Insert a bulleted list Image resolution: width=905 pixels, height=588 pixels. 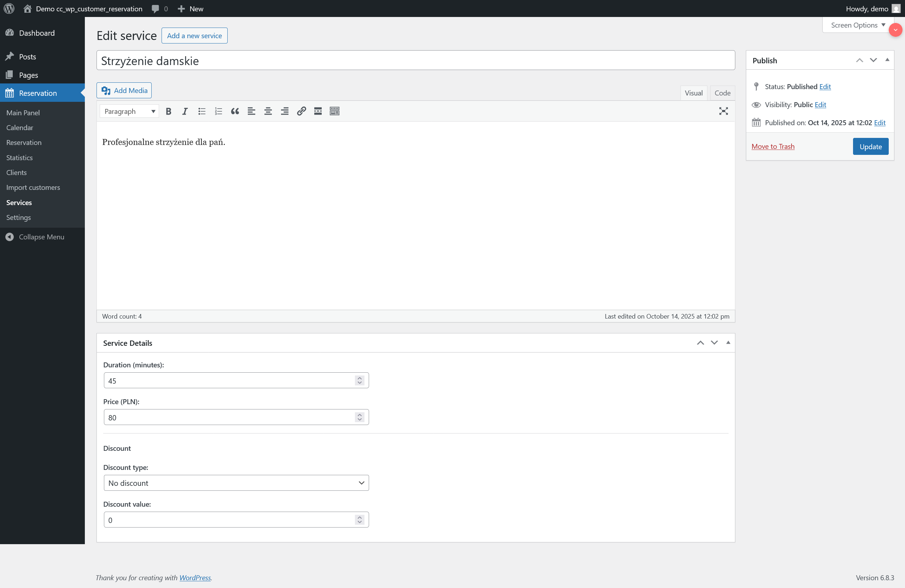[x=202, y=111]
